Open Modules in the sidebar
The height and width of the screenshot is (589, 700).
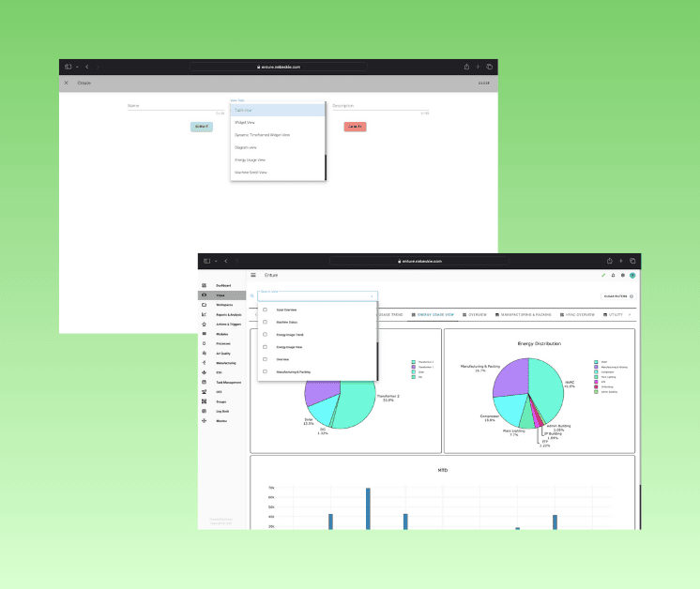coord(221,334)
